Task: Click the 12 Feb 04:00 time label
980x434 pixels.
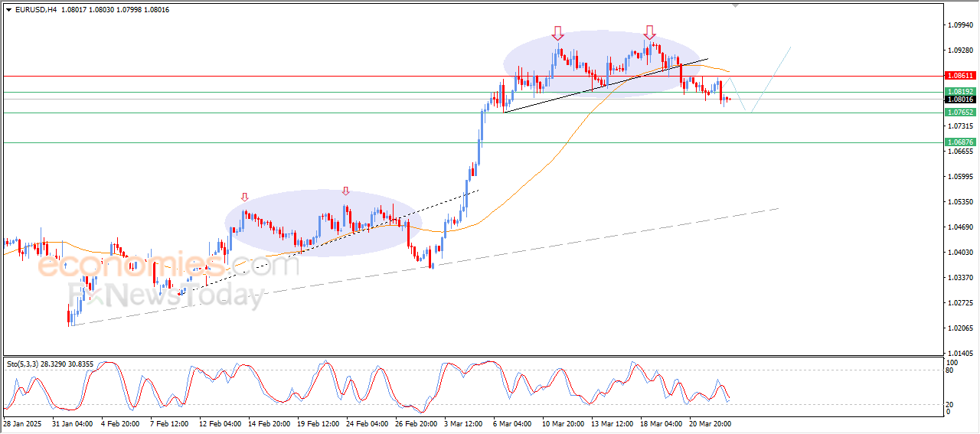Action: pyautogui.click(x=220, y=423)
